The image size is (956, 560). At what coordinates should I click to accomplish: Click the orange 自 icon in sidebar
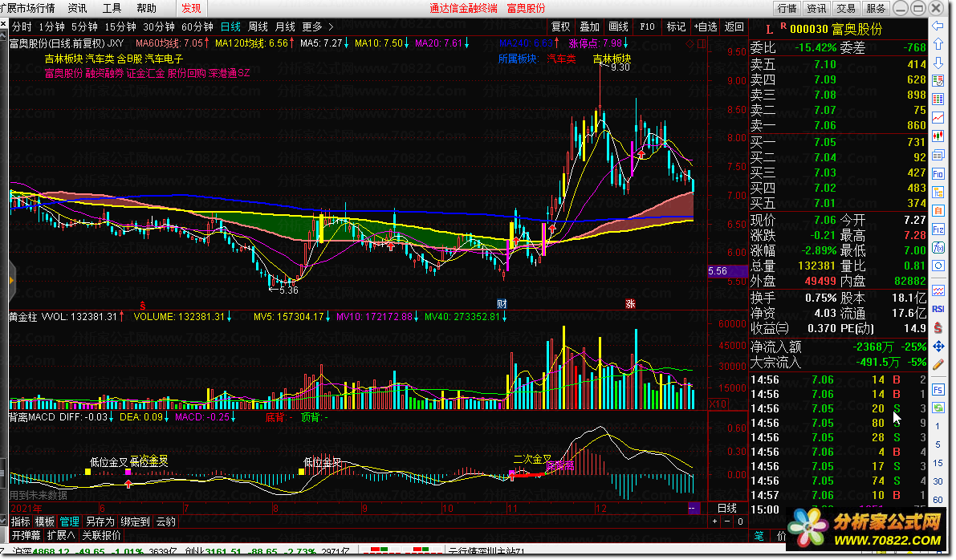pos(938,211)
